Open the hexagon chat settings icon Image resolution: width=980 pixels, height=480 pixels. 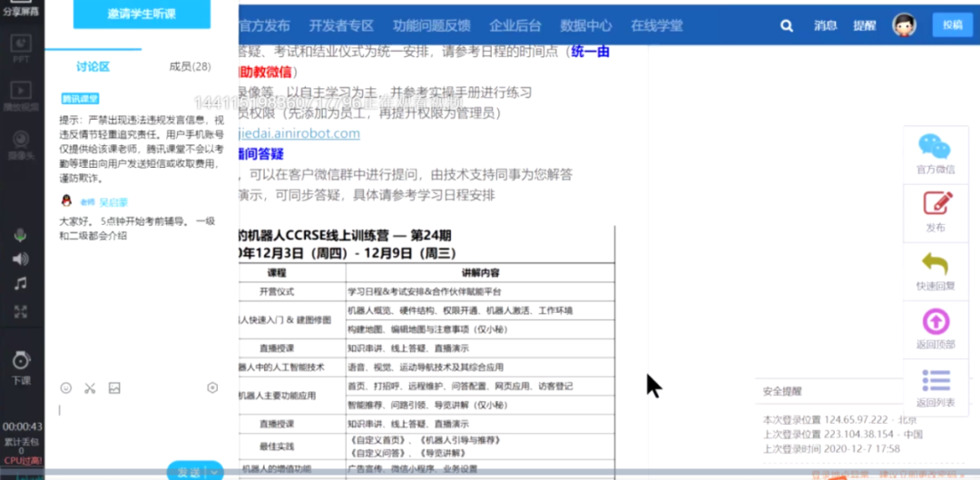(212, 388)
